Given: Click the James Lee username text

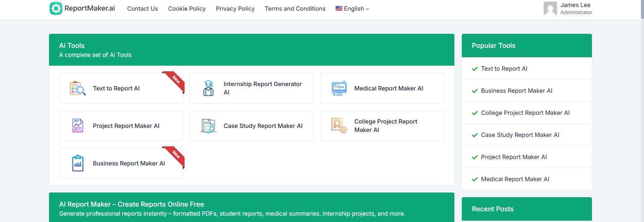Looking at the screenshot, I should click(x=575, y=5).
